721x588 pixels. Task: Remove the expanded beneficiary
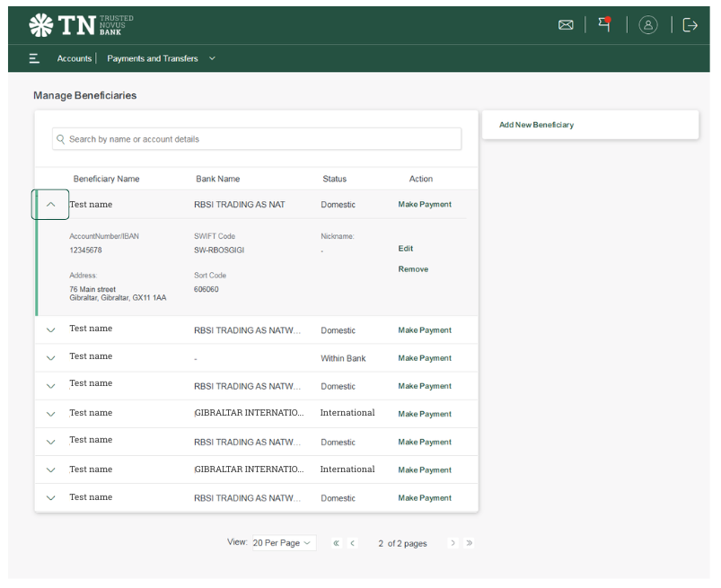click(x=413, y=269)
